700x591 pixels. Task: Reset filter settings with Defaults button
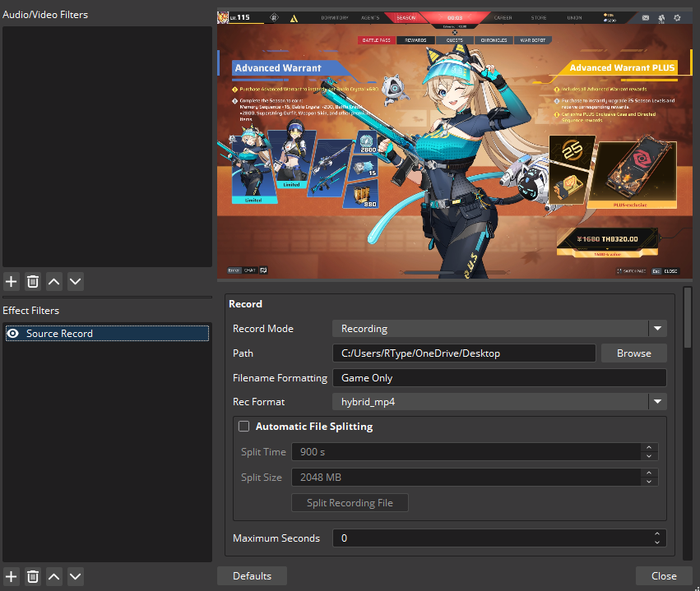tap(252, 575)
